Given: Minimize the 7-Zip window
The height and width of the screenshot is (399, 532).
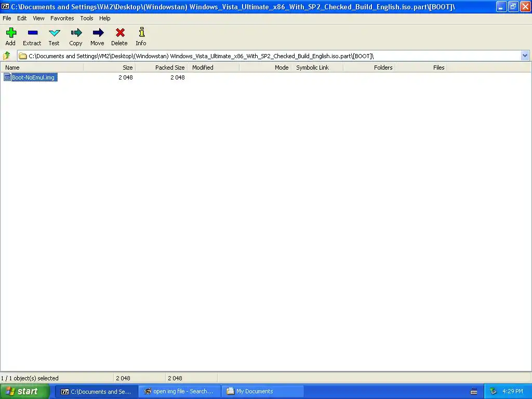Looking at the screenshot, I should [x=501, y=6].
